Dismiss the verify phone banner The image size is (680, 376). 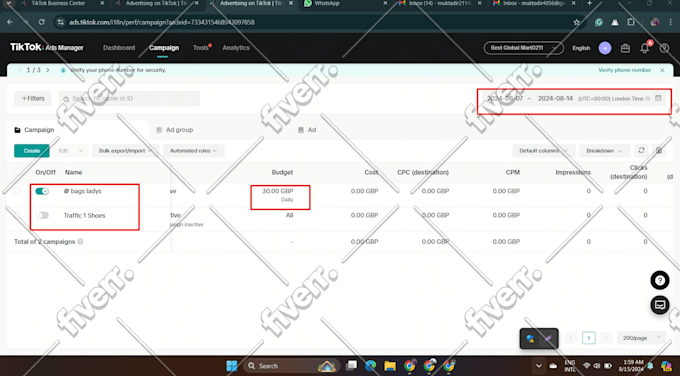coord(662,70)
